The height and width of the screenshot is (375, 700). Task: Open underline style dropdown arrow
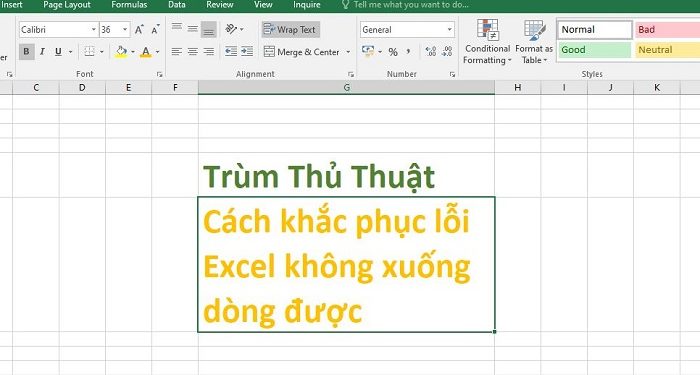71,52
